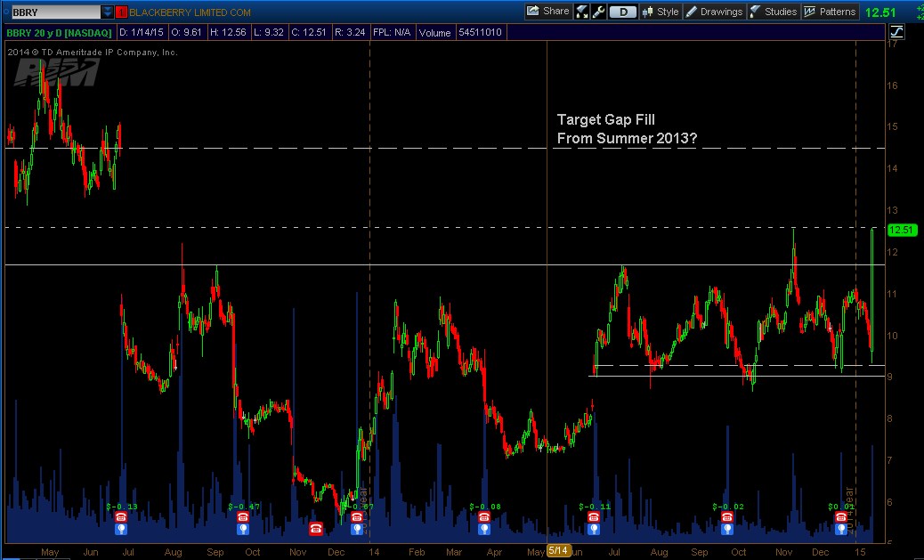Click earnings lightbulb under $-0.47
924x560 pixels.
click(x=243, y=529)
